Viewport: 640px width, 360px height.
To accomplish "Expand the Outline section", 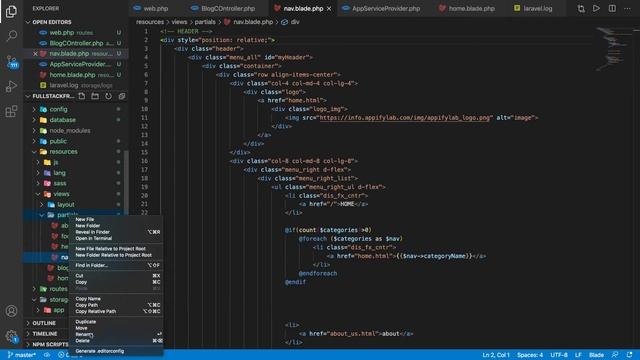I will click(x=44, y=323).
